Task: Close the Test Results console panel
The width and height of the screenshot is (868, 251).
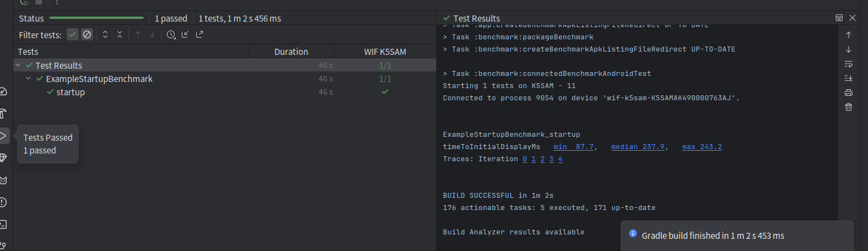Action: (852, 18)
